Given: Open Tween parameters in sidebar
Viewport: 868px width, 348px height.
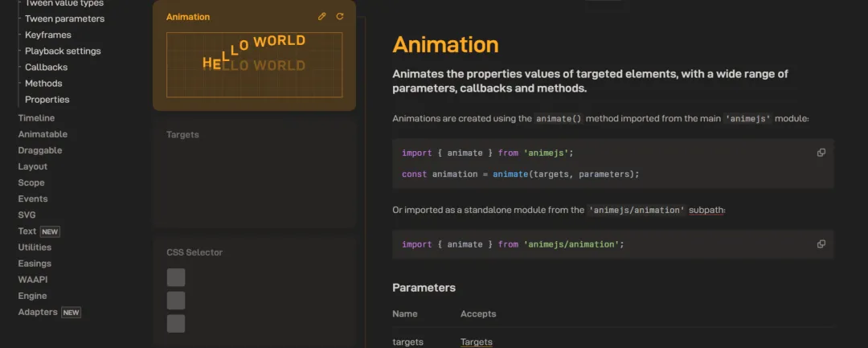Looking at the screenshot, I should click(64, 18).
